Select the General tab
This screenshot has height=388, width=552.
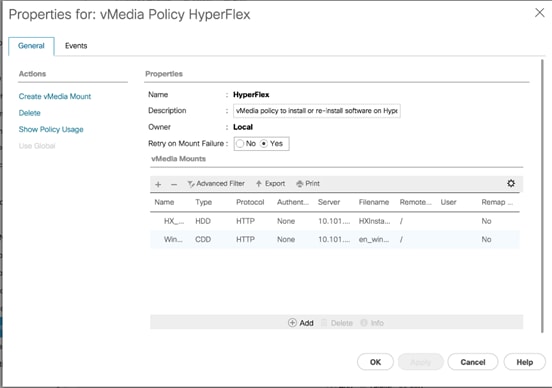pyautogui.click(x=31, y=46)
